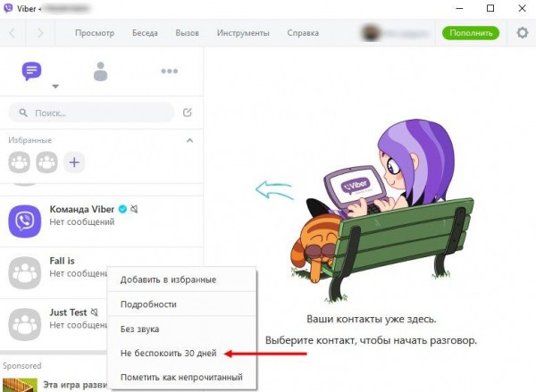Click the Sponsored label
Image resolution: width=536 pixels, height=392 pixels.
tap(22, 366)
